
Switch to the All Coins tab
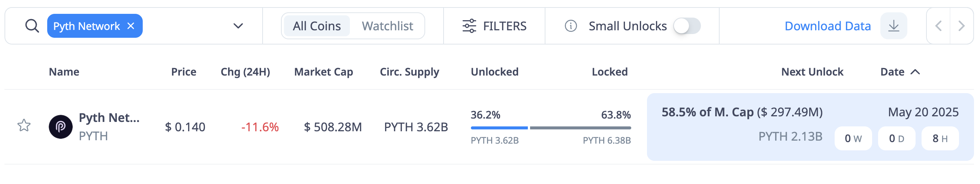point(317,26)
